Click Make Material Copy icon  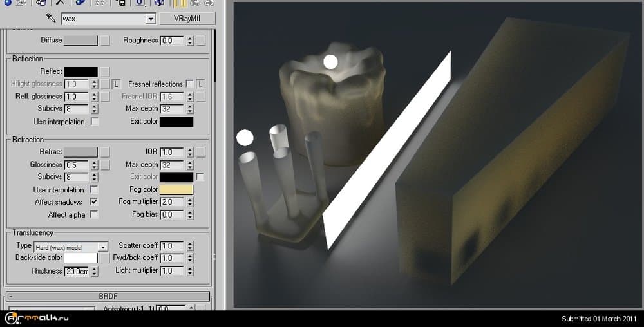click(x=80, y=3)
